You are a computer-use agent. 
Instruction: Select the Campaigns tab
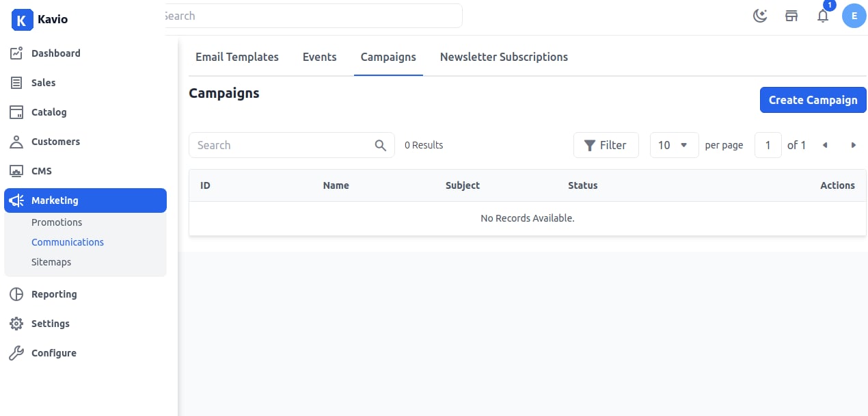pos(388,57)
